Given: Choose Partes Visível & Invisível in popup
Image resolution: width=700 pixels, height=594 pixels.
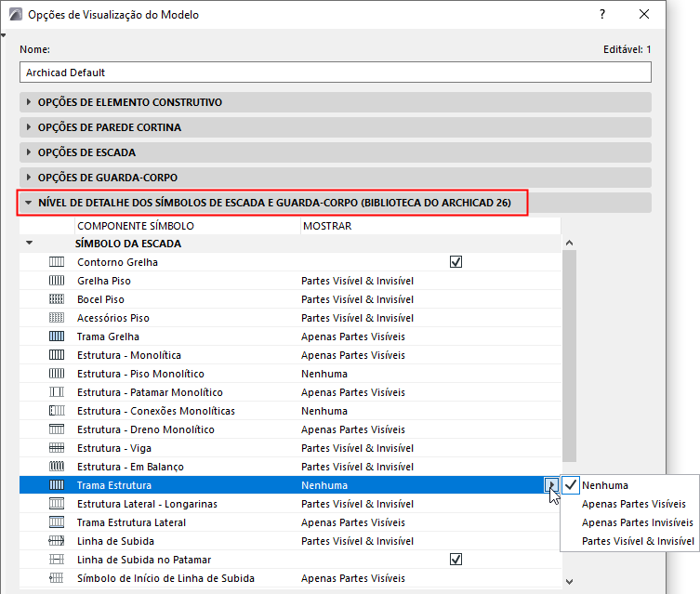Looking at the screenshot, I should pyautogui.click(x=638, y=541).
